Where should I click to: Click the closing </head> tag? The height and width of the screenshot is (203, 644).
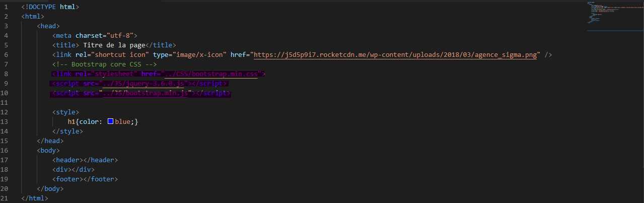pyautogui.click(x=50, y=141)
